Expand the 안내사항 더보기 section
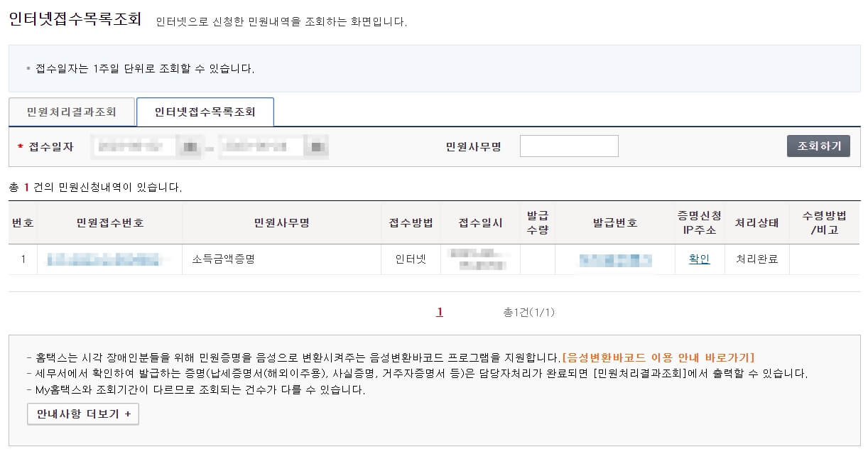This screenshot has height=464, width=868. [81, 413]
